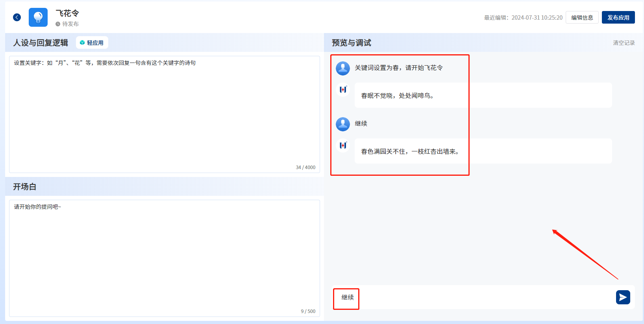The height and width of the screenshot is (324, 644).
Task: Click the clock icon beside 待发布
Action: pos(58,24)
